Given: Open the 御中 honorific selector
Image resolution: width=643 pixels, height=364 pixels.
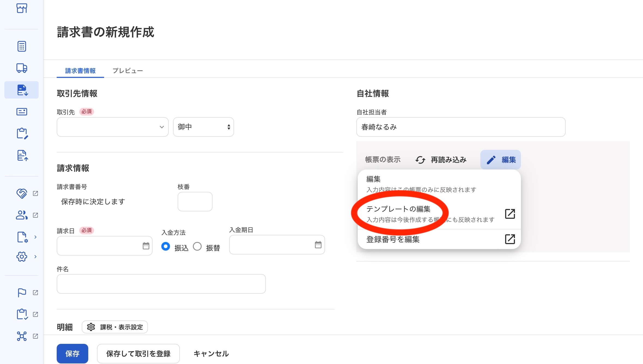Looking at the screenshot, I should [x=203, y=127].
